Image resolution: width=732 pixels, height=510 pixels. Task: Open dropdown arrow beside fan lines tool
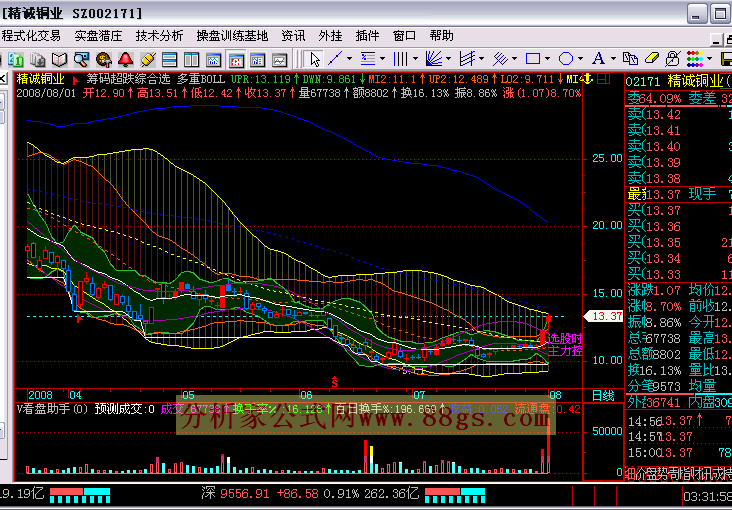click(449, 59)
